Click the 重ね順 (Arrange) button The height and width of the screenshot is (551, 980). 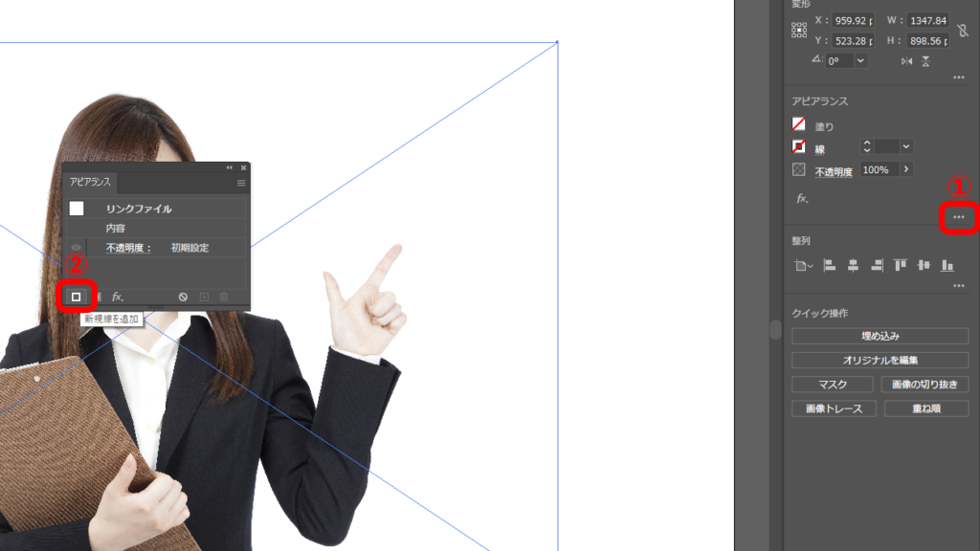(926, 408)
